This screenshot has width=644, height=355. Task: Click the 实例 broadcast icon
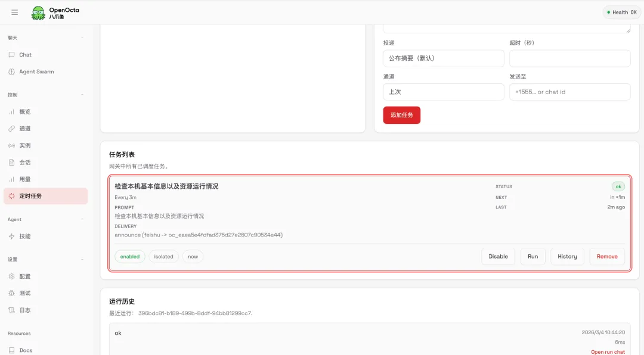[12, 145]
